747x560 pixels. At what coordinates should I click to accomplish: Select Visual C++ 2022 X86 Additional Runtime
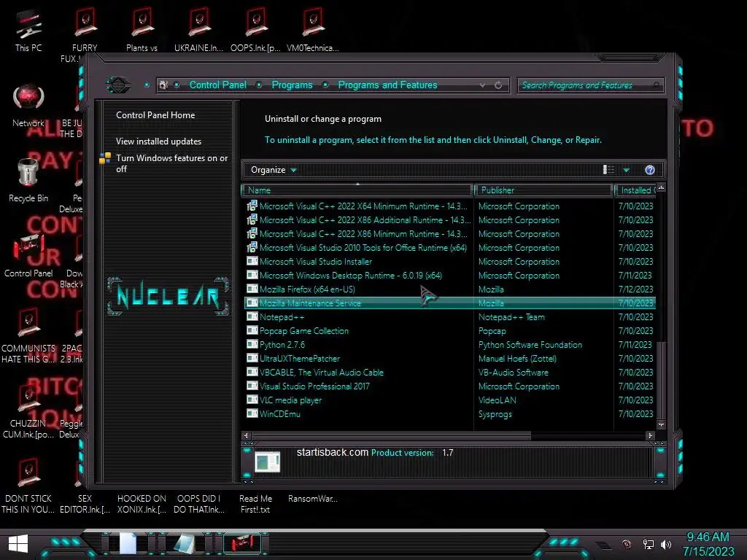pos(449,220)
